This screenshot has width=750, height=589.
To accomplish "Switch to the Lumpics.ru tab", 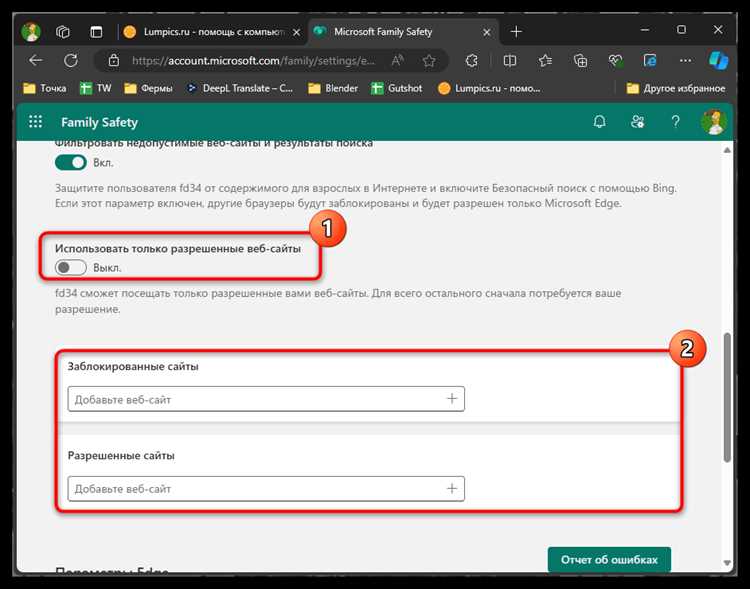I will 213,32.
